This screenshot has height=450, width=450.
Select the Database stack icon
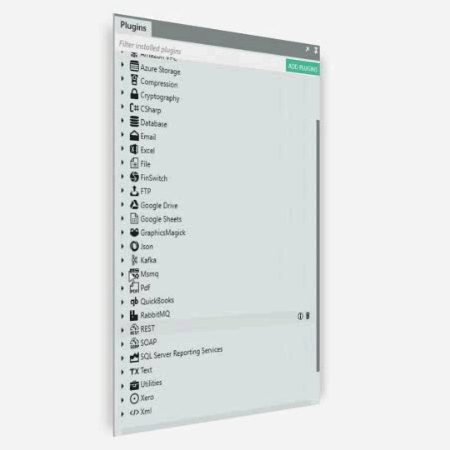coord(134,122)
